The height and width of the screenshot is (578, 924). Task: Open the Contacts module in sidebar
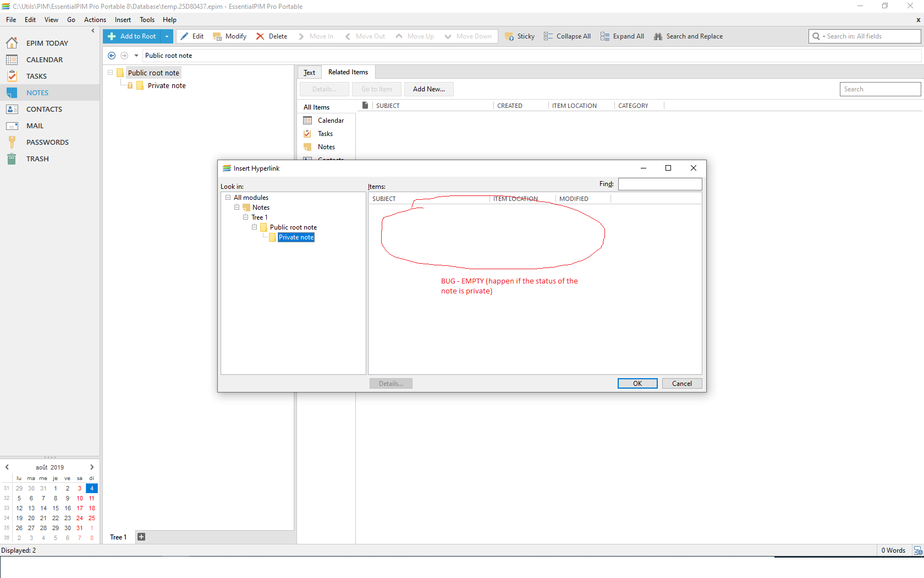(44, 109)
